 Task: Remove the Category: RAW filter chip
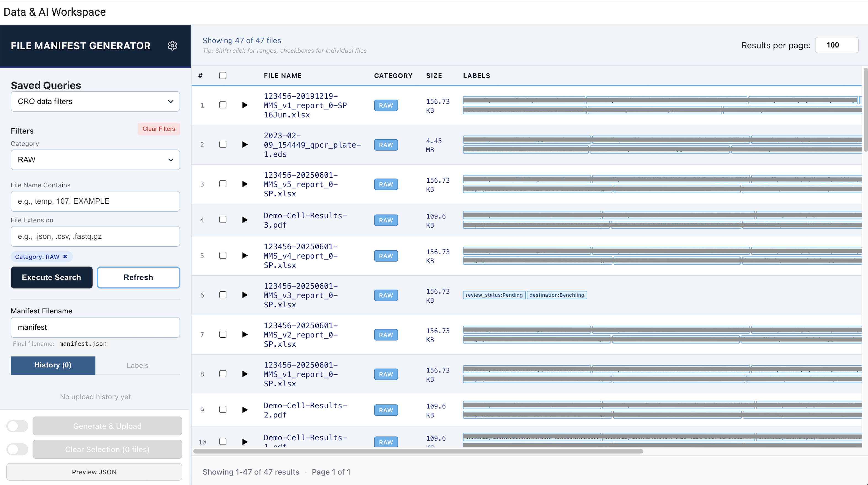coord(65,257)
